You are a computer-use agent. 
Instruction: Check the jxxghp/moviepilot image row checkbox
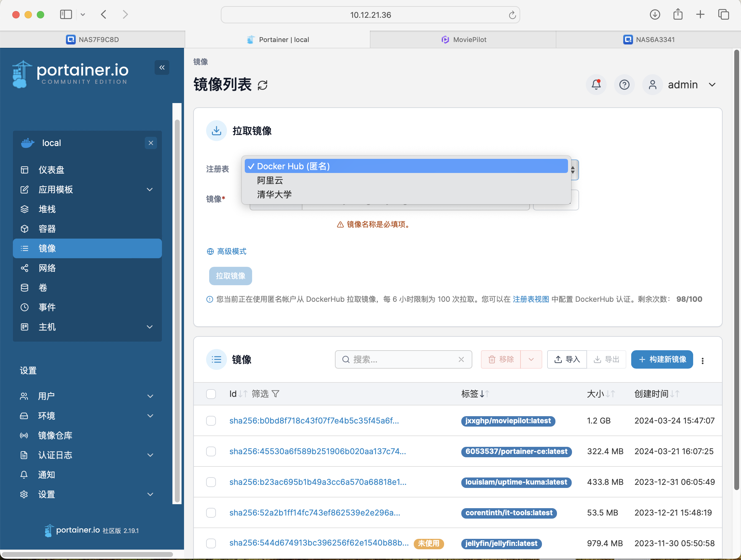[x=211, y=421]
